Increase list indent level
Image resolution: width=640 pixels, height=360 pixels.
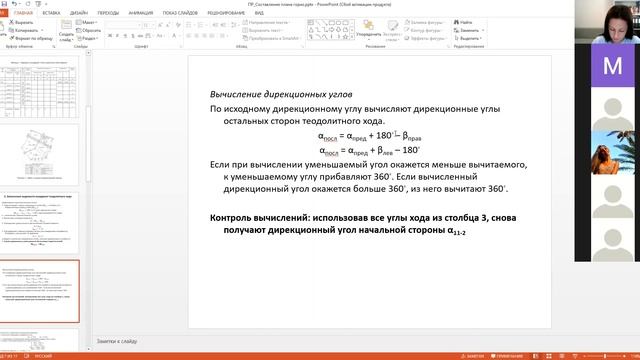[223, 25]
